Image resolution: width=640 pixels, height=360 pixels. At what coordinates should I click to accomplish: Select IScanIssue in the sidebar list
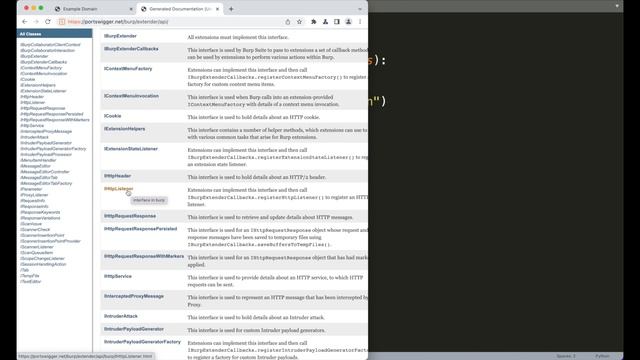coord(31,224)
